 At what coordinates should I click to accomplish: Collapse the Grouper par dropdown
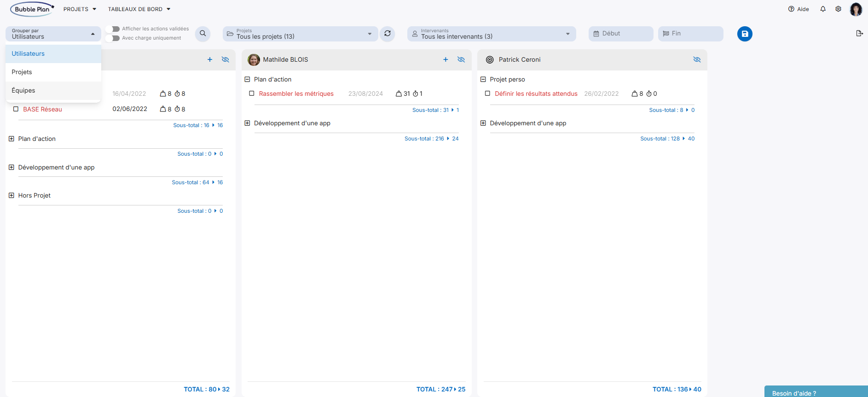pos(53,34)
